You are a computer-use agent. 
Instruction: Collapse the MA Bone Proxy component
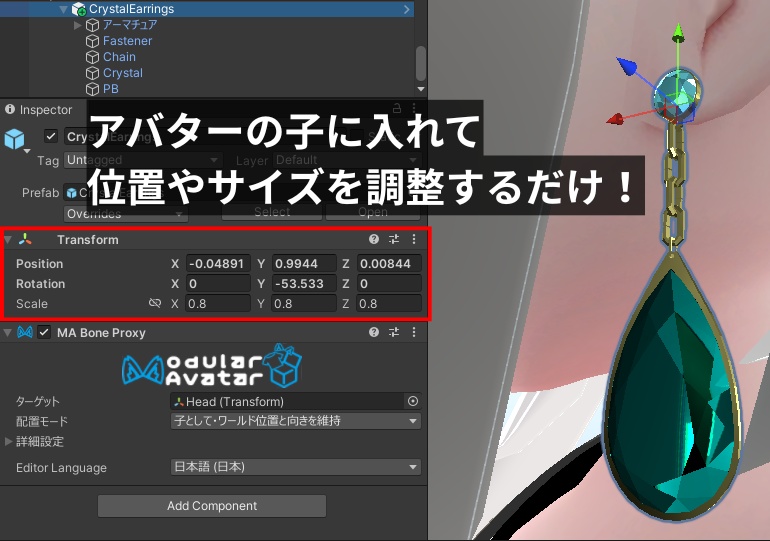[x=8, y=333]
